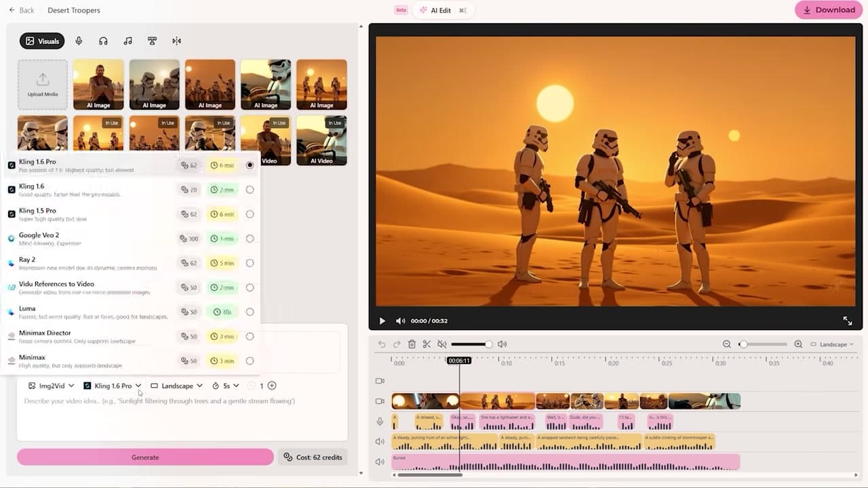This screenshot has height=488, width=868.
Task: Click the sound effects track speaker icon
Action: (380, 442)
